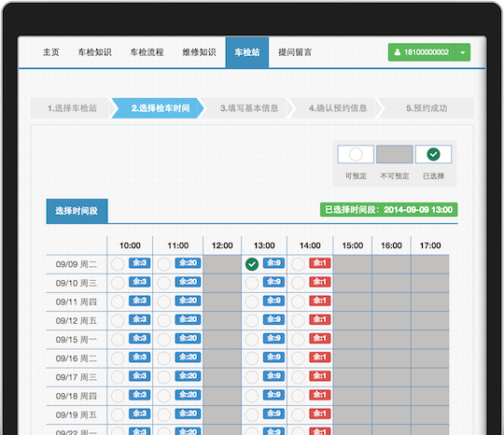The image size is (504, 435).
Task: Go to step 1.选择车检站
Action: click(72, 108)
